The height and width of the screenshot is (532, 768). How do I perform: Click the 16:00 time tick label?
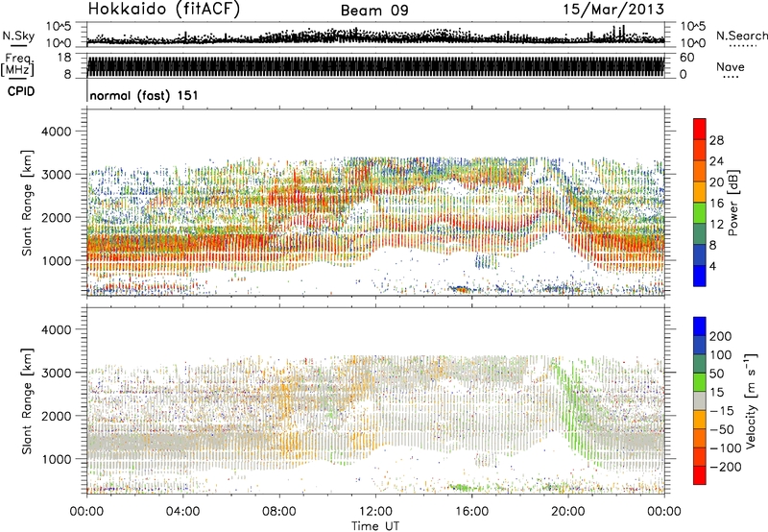pyautogui.click(x=471, y=512)
